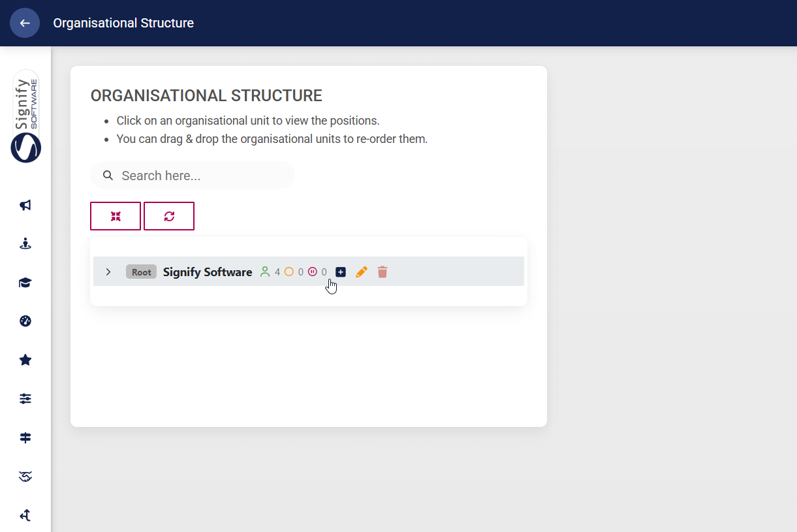This screenshot has width=797, height=532.
Task: Open the person pin icon in sidebar
Action: (25, 243)
